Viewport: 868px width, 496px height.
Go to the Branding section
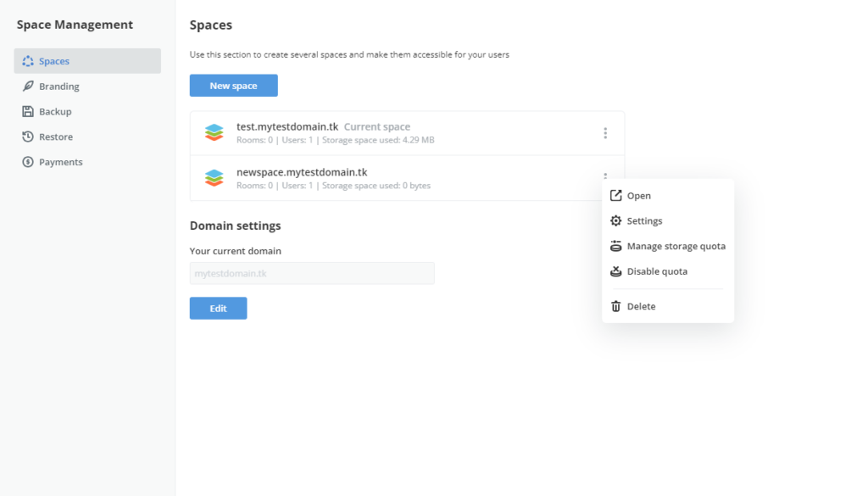(x=58, y=86)
